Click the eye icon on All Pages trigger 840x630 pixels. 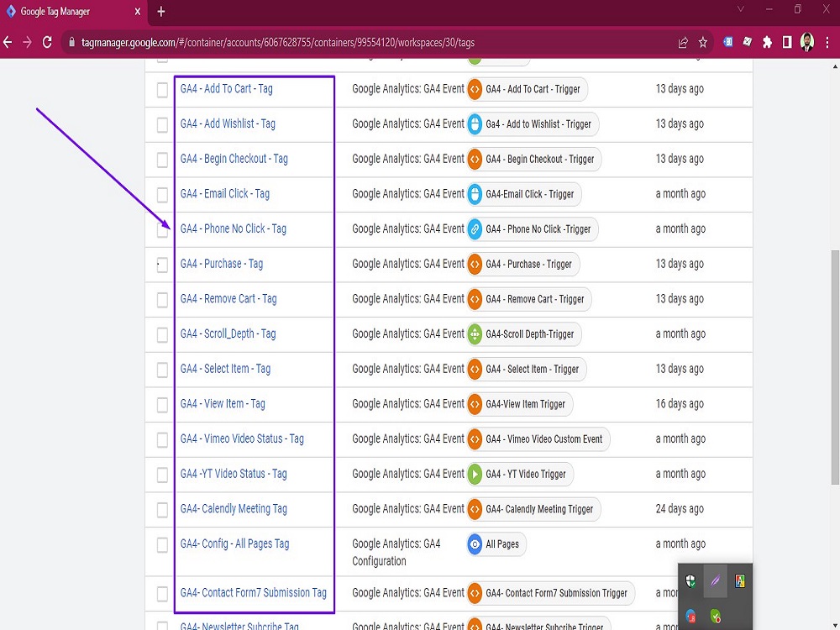[x=474, y=544]
